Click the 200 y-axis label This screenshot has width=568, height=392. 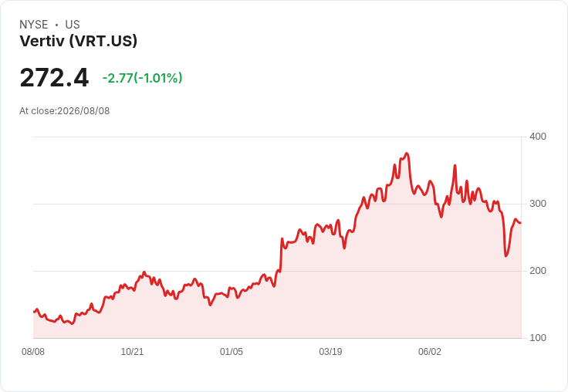[x=538, y=271]
